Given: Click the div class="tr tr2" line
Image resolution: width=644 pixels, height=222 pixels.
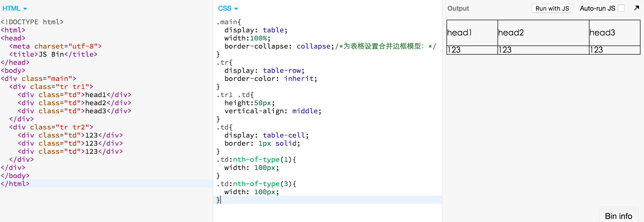Looking at the screenshot, I should click(51, 127).
